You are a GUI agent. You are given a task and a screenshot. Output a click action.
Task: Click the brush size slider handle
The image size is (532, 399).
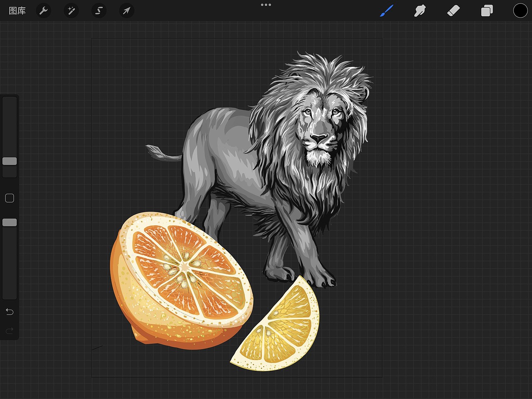tap(10, 161)
